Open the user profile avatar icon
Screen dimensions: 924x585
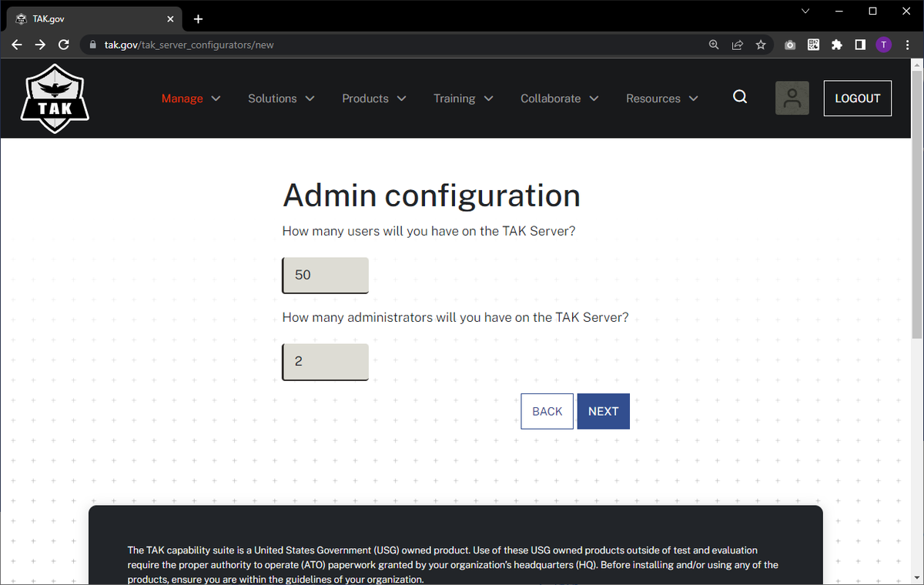click(792, 99)
